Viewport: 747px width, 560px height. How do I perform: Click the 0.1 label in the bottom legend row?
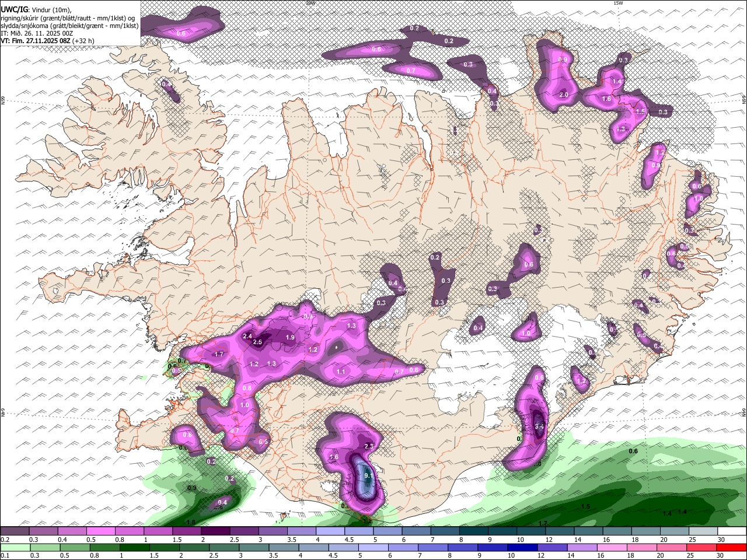point(5,555)
